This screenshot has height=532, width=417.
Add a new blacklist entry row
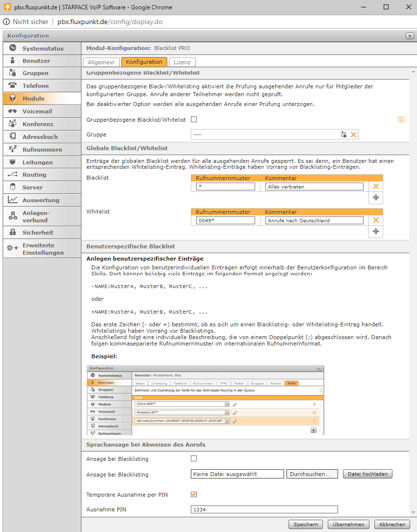[376, 197]
